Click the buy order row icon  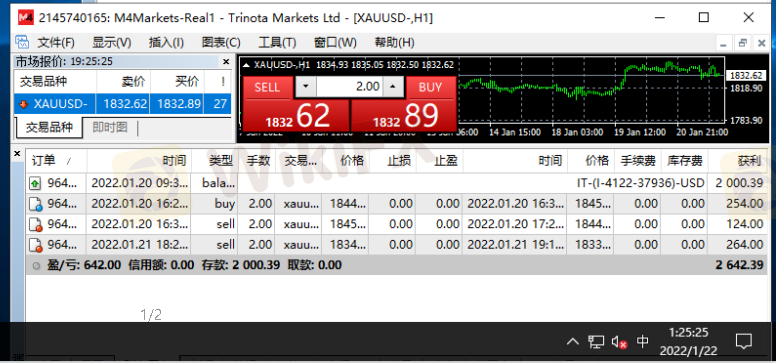(35, 204)
